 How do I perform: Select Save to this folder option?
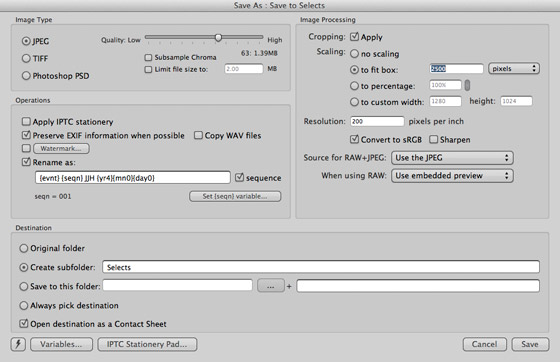(24, 286)
